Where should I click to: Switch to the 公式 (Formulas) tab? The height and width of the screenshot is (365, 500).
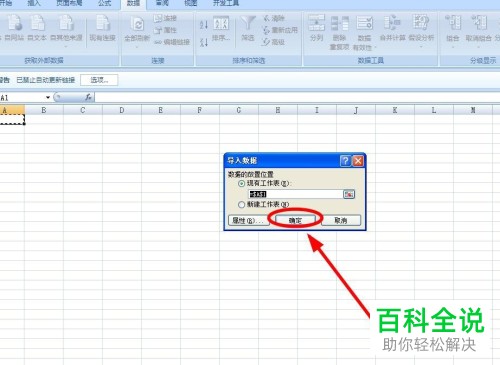pyautogui.click(x=104, y=3)
